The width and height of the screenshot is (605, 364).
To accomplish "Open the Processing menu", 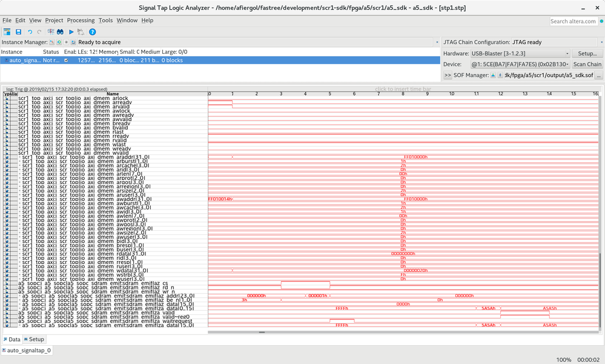I will point(81,20).
